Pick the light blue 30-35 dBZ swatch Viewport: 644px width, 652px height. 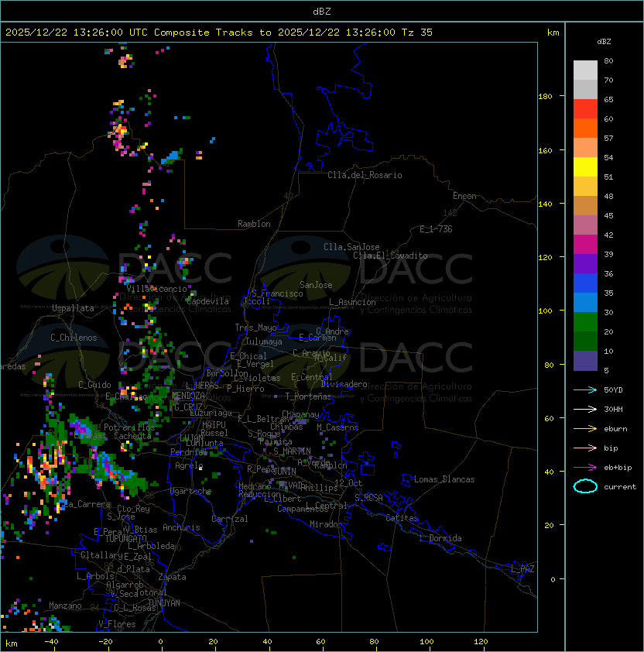click(x=585, y=303)
